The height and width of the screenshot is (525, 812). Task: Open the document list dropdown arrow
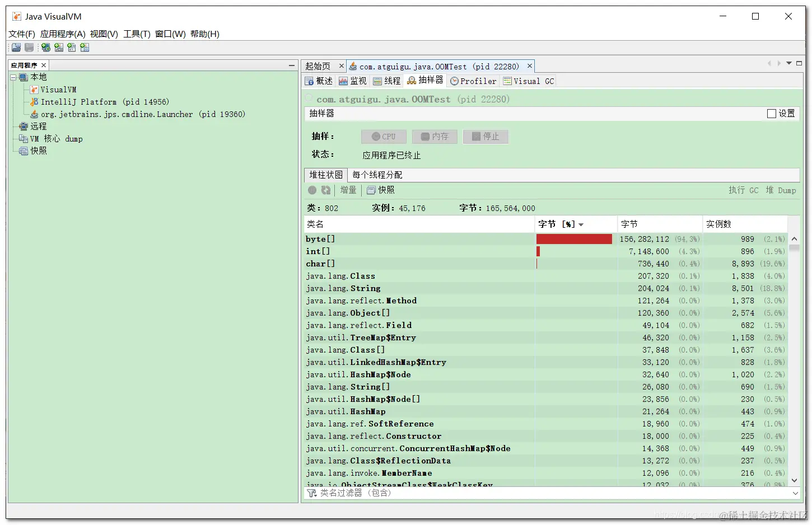(789, 63)
